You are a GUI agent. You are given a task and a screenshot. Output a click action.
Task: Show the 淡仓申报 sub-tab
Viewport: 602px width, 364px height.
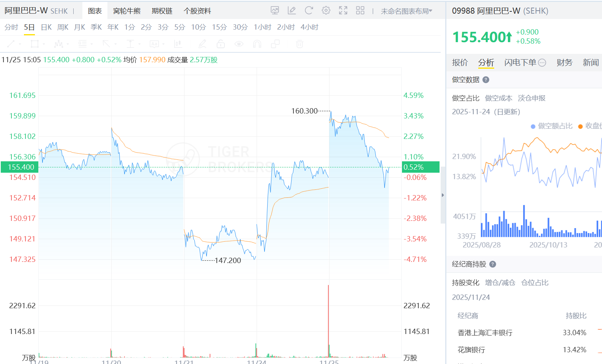point(532,98)
